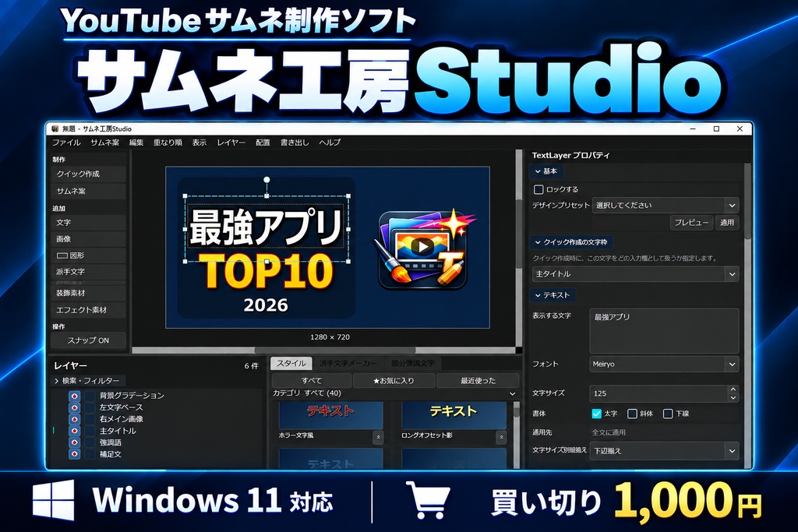This screenshot has width=798, height=532.
Task: Click the shopping cart icon in the bottom banner
Action: (x=429, y=499)
